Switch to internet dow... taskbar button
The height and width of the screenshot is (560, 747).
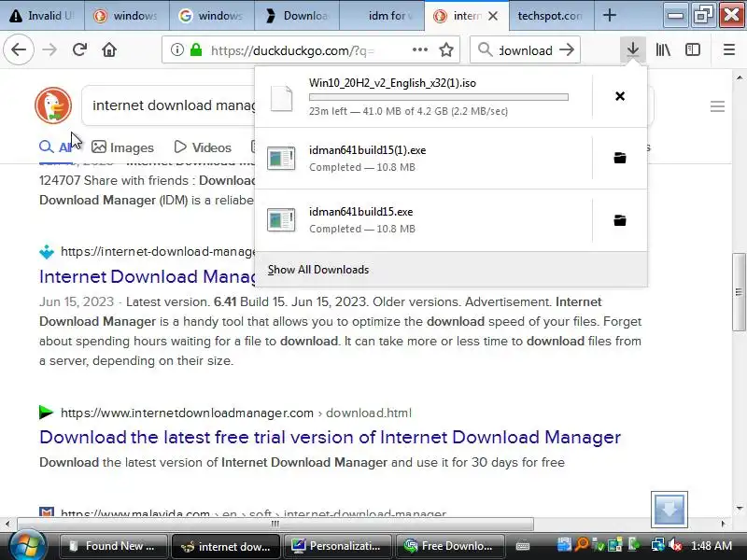click(x=226, y=546)
